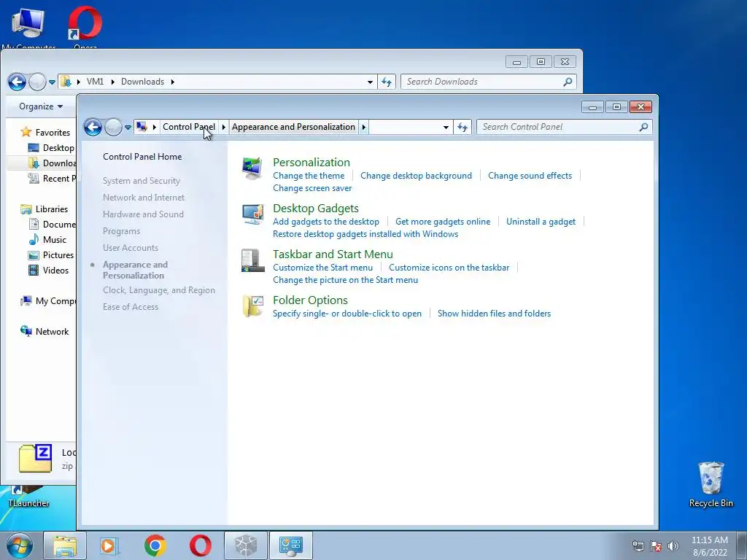Open Clock, Language, and Region category
Viewport: 747px width, 560px height.
(x=158, y=290)
